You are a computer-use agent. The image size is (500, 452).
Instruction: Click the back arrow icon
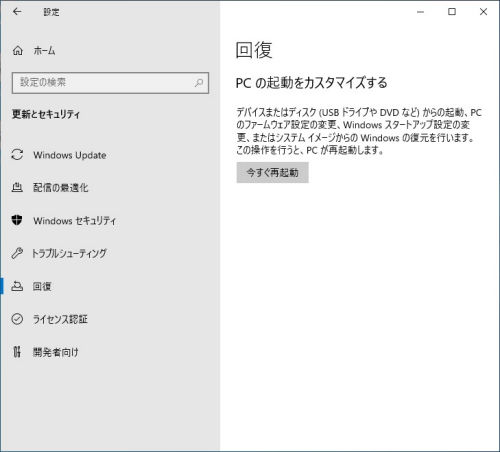point(17,12)
